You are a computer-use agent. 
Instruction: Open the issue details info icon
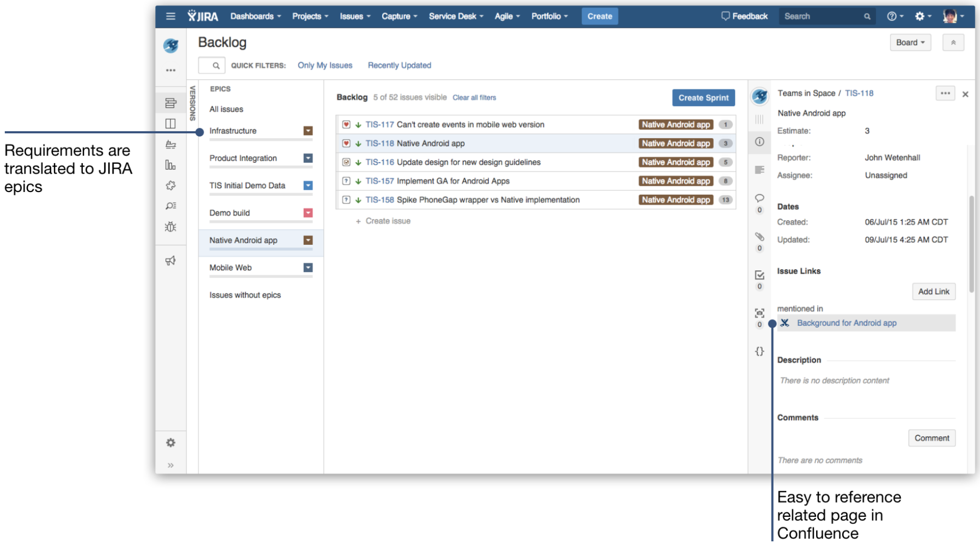[x=759, y=142]
